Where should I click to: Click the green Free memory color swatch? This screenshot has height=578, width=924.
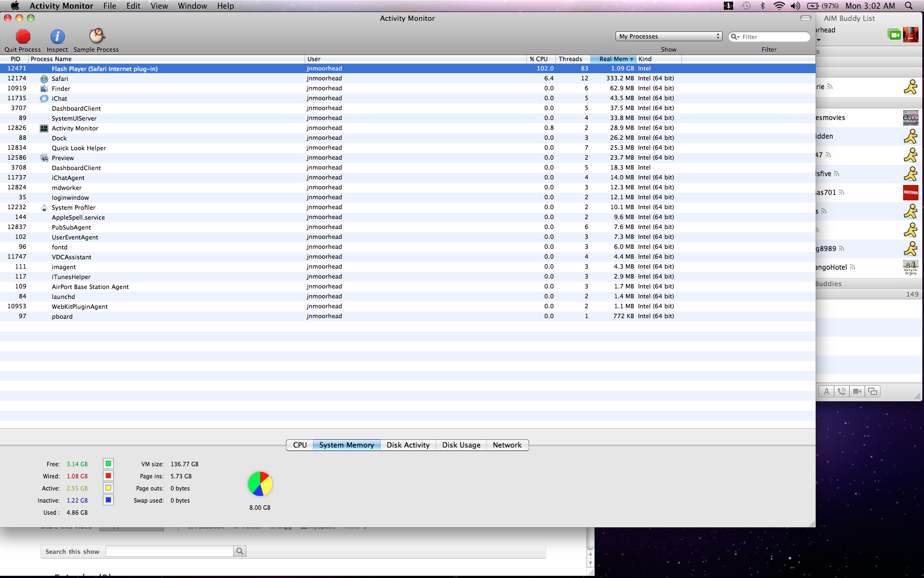[108, 464]
